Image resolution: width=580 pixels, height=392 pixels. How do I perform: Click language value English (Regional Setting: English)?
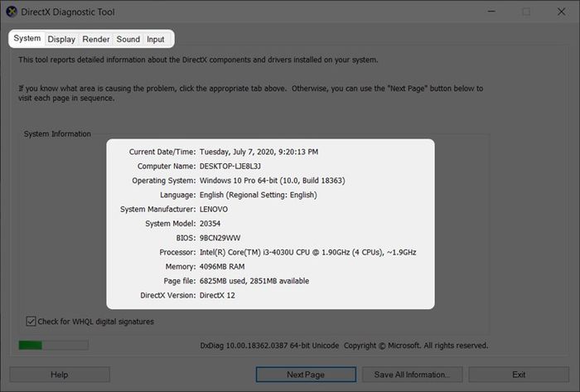259,195
